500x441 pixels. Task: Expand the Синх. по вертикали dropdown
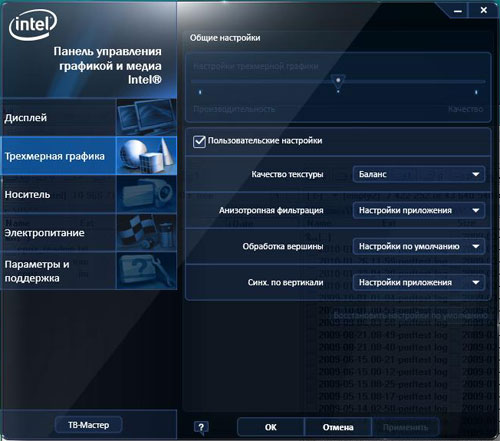(x=419, y=282)
